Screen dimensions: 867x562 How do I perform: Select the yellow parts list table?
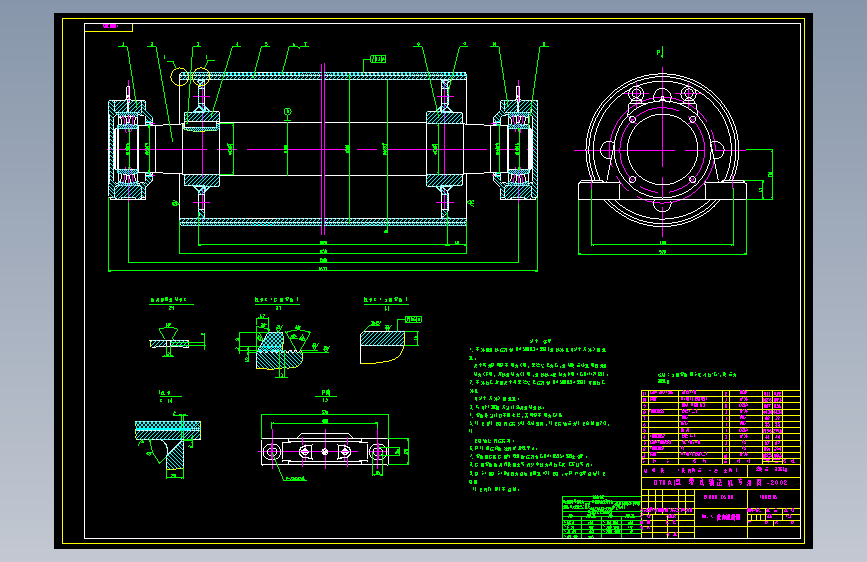pos(720,427)
